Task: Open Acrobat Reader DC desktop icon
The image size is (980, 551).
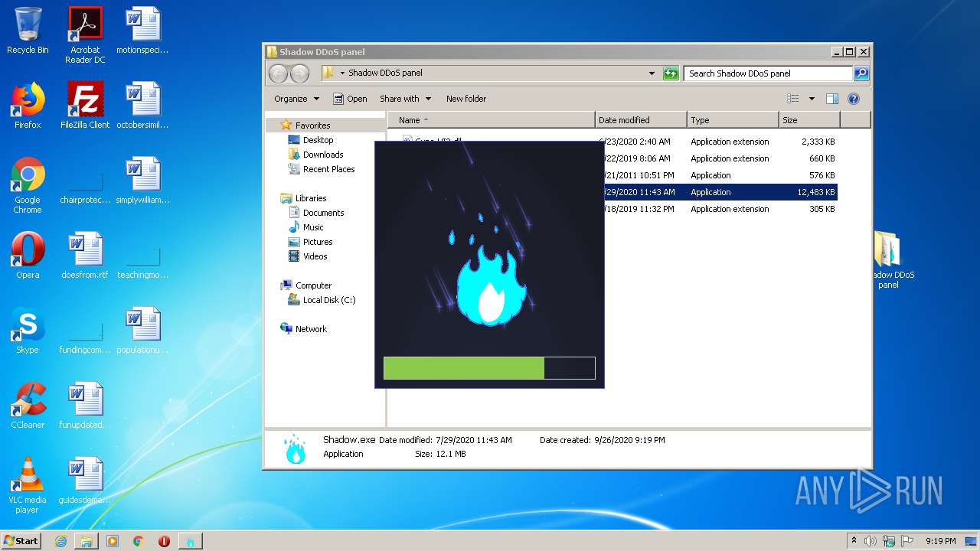Action: click(85, 34)
